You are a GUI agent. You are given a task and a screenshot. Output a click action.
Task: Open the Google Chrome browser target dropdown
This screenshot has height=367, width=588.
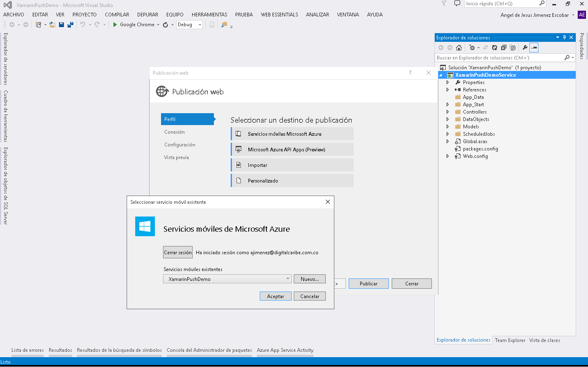158,25
